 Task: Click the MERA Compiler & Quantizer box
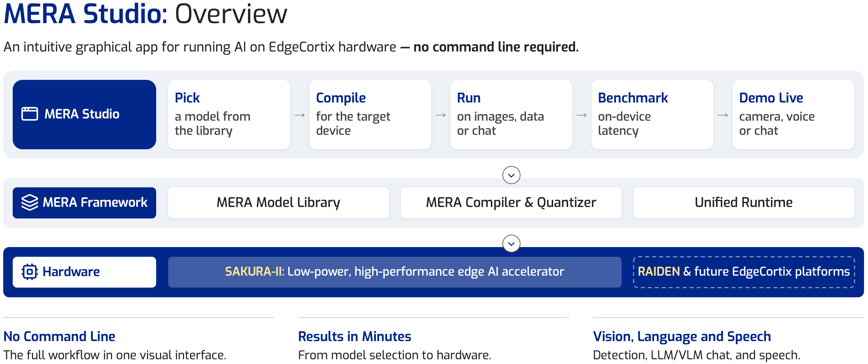pos(511,203)
